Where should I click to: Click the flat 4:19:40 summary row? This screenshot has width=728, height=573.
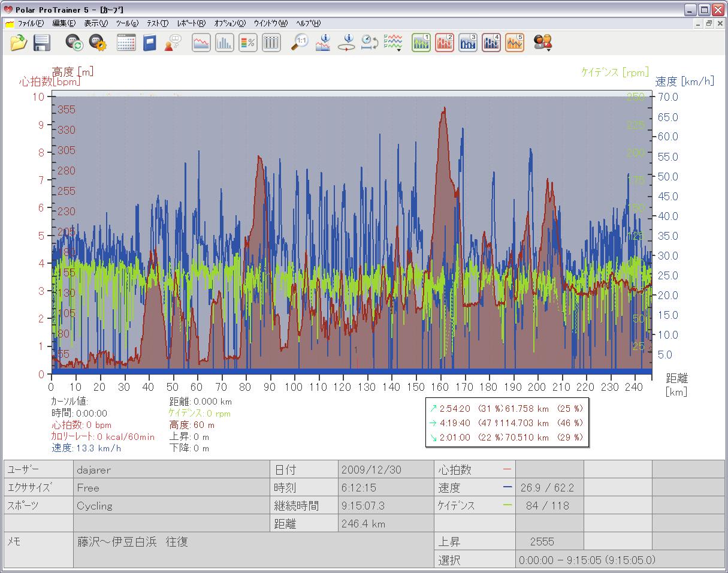click(x=506, y=423)
